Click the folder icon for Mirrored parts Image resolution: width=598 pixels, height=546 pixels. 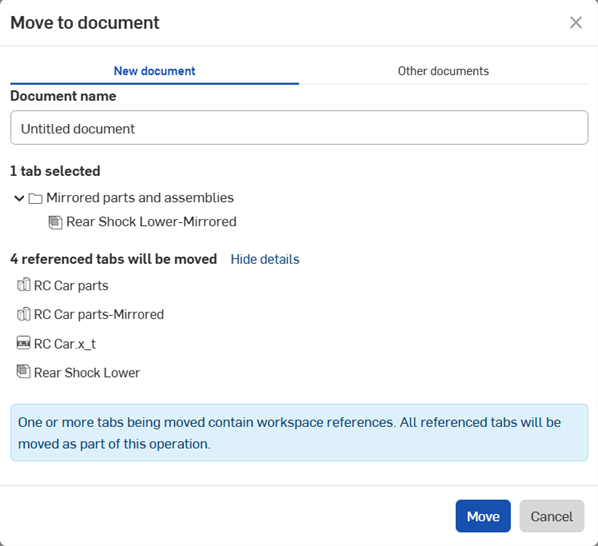tap(35, 198)
